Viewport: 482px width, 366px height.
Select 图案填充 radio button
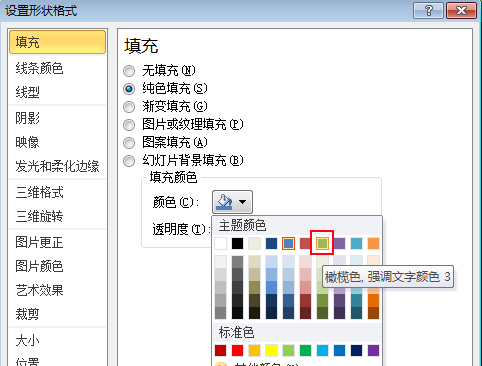tap(129, 143)
